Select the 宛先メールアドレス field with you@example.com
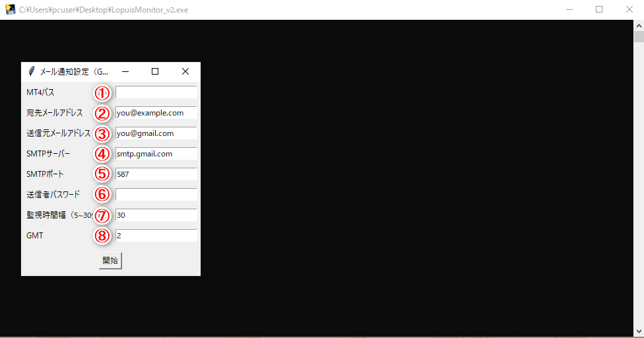This screenshot has height=338, width=644. [x=156, y=113]
